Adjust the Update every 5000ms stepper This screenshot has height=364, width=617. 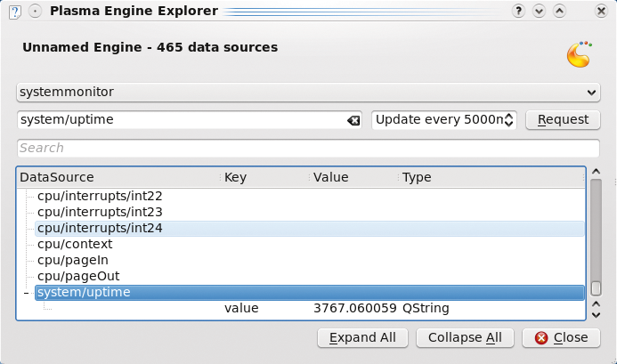pyautogui.click(x=508, y=119)
